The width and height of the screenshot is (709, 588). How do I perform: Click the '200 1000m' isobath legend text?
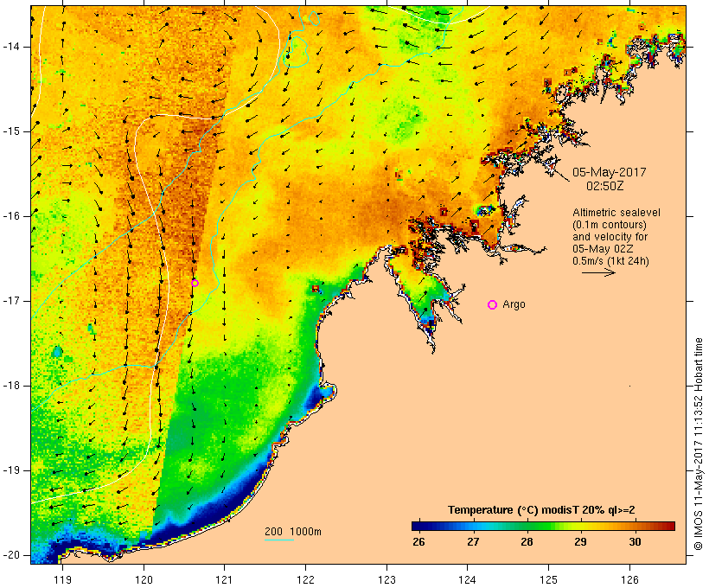(x=293, y=532)
